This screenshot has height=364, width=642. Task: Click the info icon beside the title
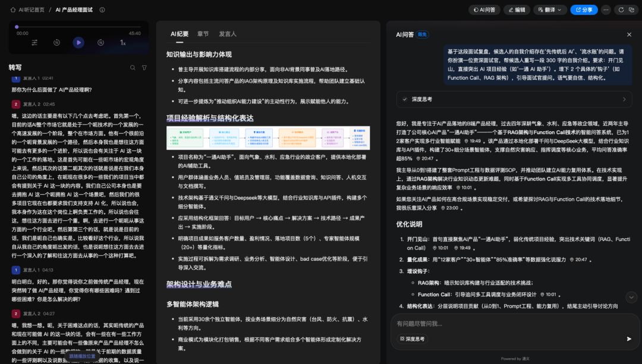pos(102,10)
